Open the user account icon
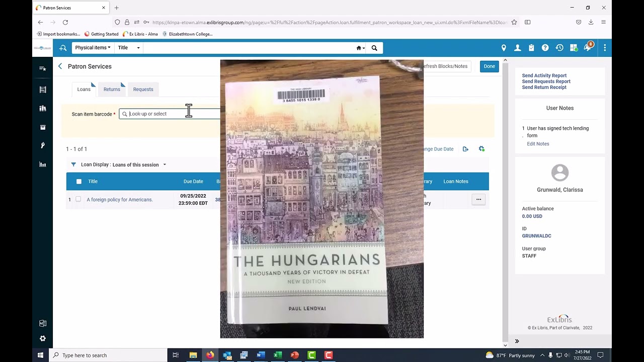Image resolution: width=644 pixels, height=362 pixels. [517, 48]
